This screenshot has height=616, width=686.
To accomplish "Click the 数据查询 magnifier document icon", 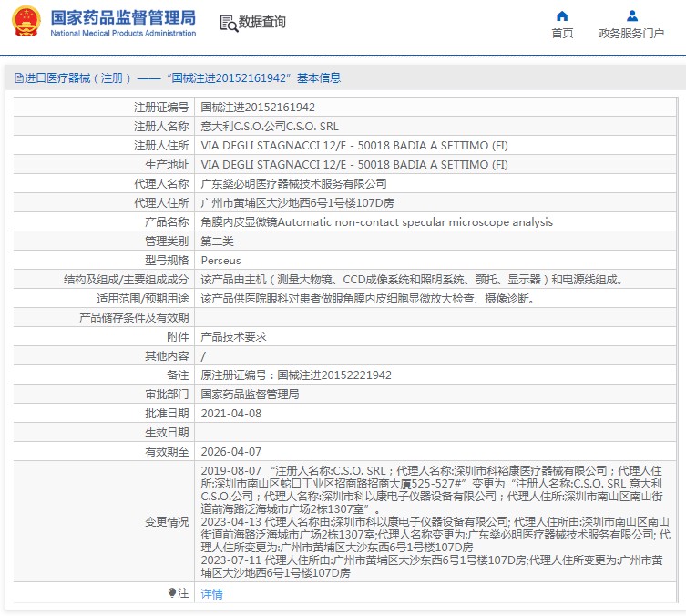I will [229, 22].
